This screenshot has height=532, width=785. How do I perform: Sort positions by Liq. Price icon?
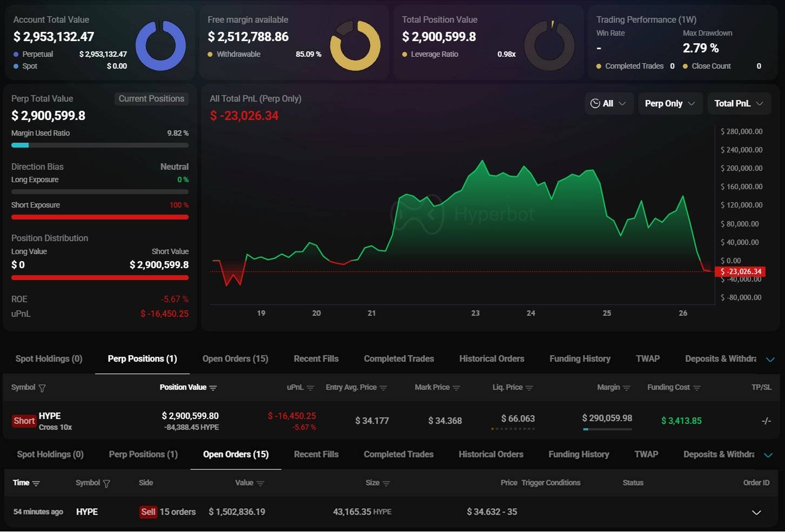click(x=529, y=388)
